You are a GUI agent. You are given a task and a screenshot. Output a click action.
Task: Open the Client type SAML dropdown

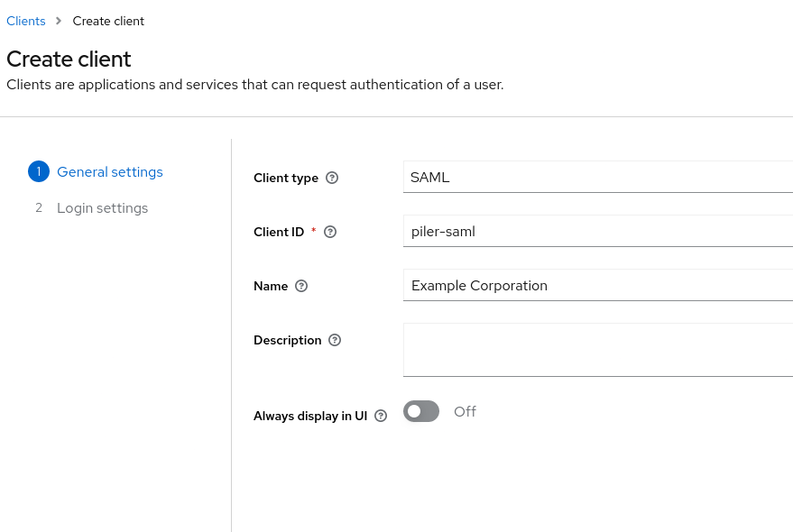[597, 177]
